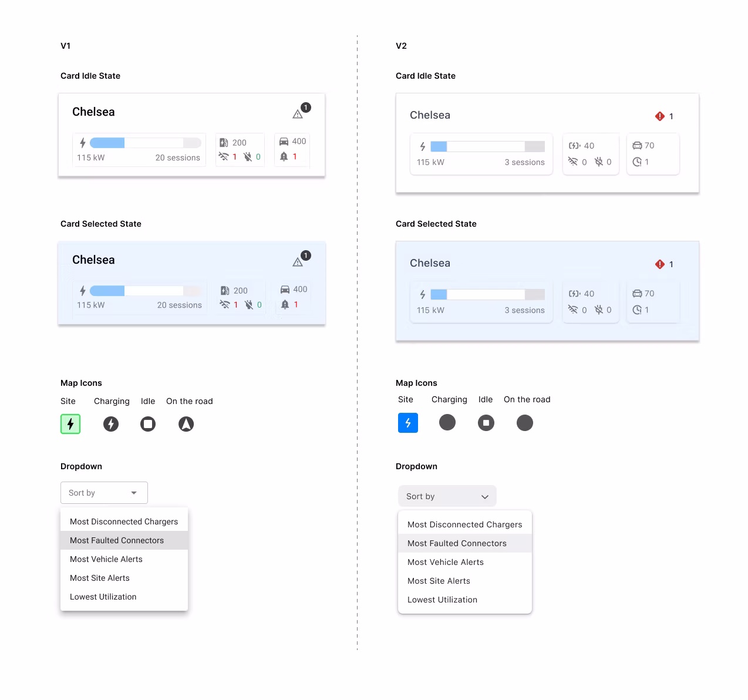Choose Most Site Alerts in V2 dropdown

[x=465, y=581]
